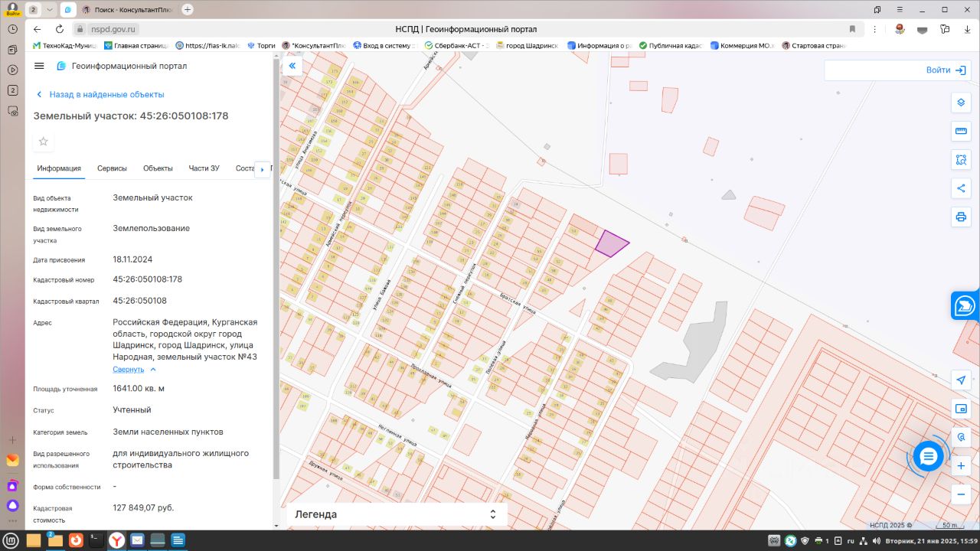The image size is (980, 551).
Task: Print the map
Action: click(961, 217)
